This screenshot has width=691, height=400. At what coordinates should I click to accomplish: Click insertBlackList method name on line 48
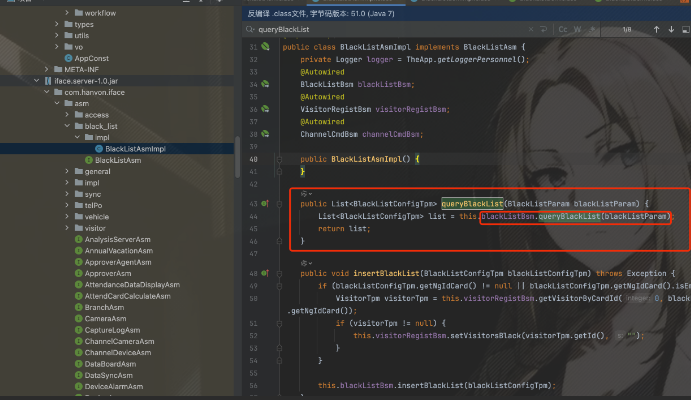pyautogui.click(x=386, y=273)
